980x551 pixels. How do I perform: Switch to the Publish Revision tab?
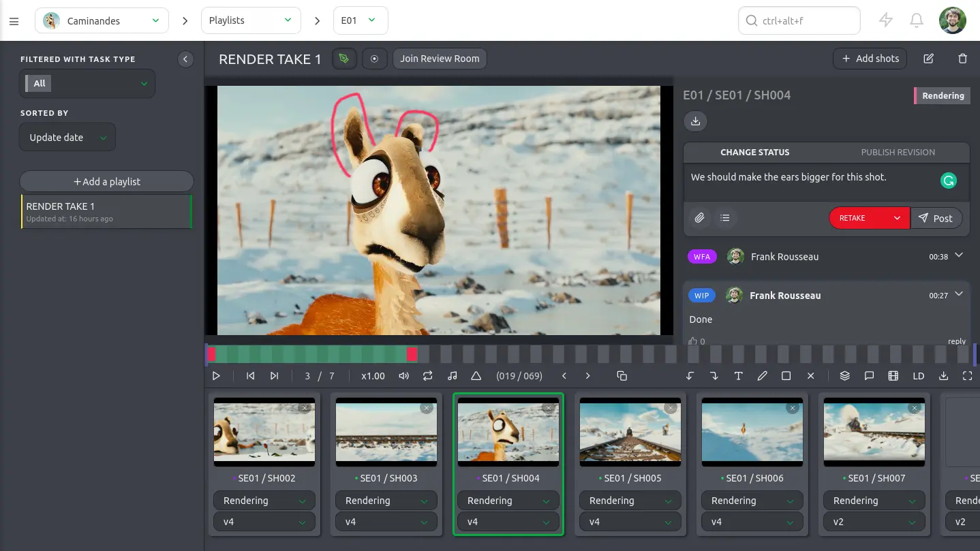coord(898,152)
